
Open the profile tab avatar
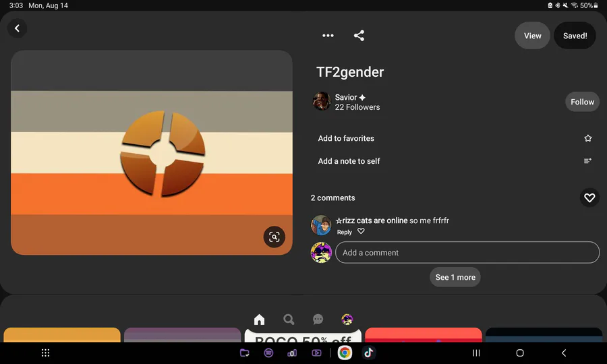[x=347, y=320]
